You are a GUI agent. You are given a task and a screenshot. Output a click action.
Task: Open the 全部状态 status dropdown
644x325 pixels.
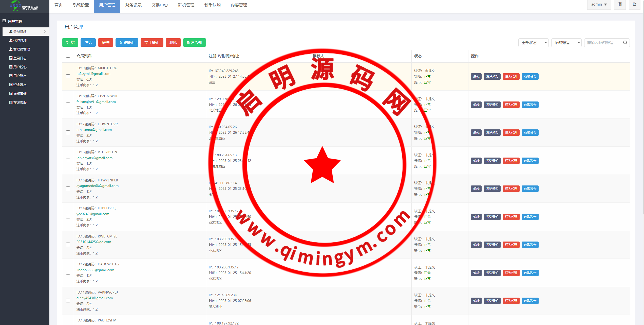533,43
